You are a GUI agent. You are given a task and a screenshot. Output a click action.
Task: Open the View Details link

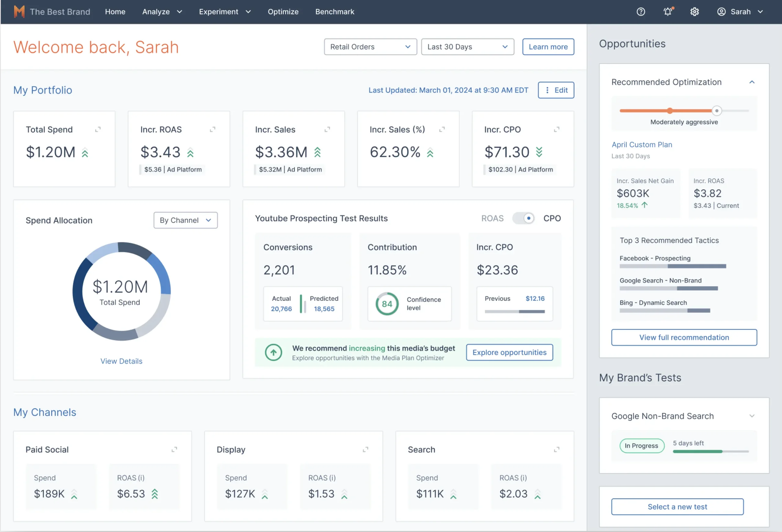[122, 361]
